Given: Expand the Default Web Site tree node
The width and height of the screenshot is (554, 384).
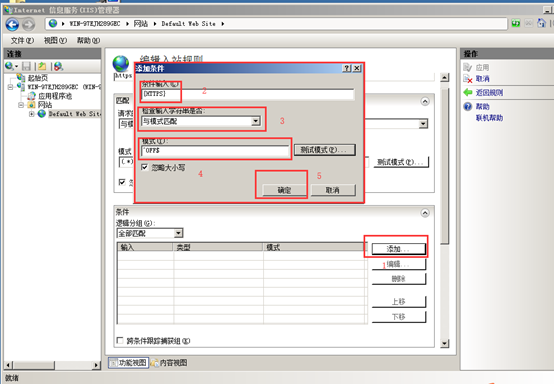Looking at the screenshot, I should coord(31,114).
